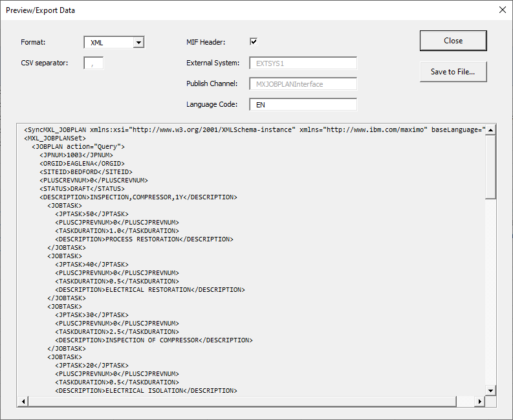Click the INSPECTION OF COMPRESSOR line
Screen dimensions: 513x420
pos(154,340)
